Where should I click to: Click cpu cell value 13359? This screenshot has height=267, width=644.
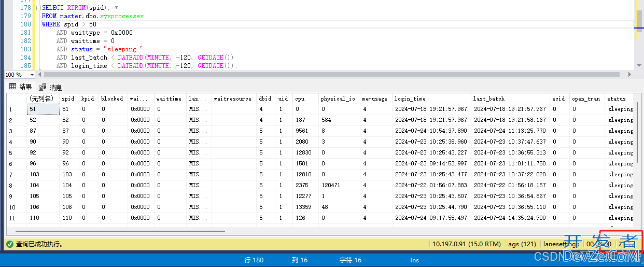coord(305,207)
